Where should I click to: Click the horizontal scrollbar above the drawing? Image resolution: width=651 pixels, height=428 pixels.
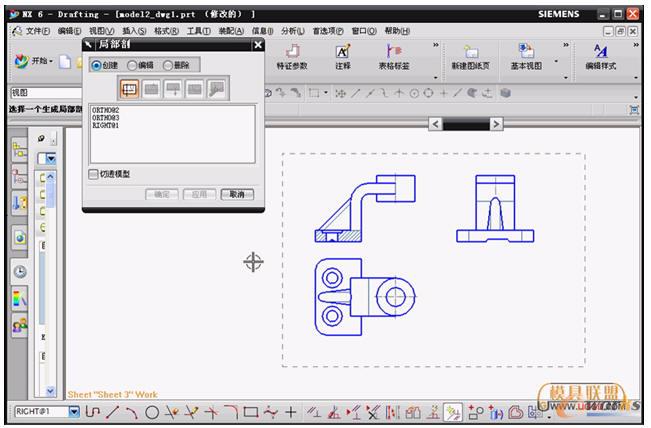[x=472, y=125]
